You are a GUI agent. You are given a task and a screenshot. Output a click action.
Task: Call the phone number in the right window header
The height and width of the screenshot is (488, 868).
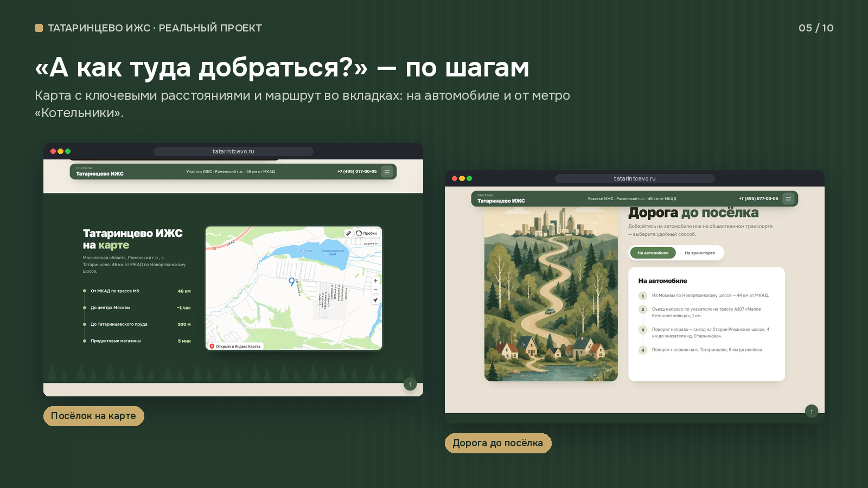coord(758,198)
